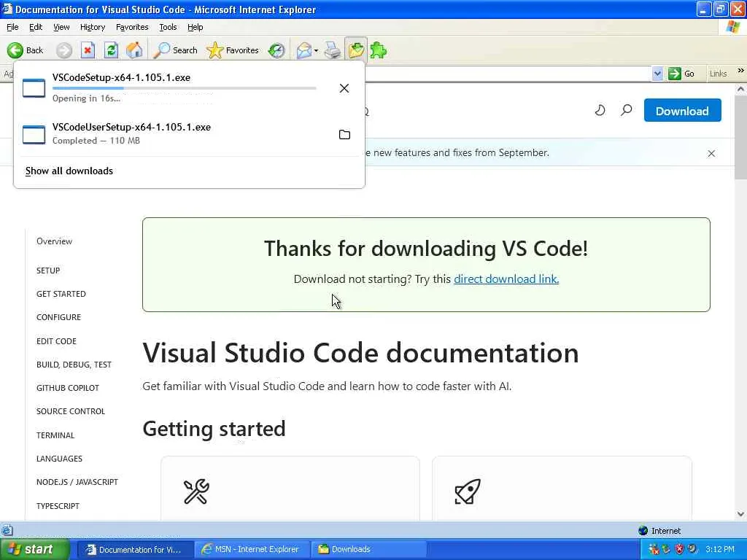The width and height of the screenshot is (747, 560).
Task: Open TYPESCRIPT sidebar section
Action: coord(58,506)
